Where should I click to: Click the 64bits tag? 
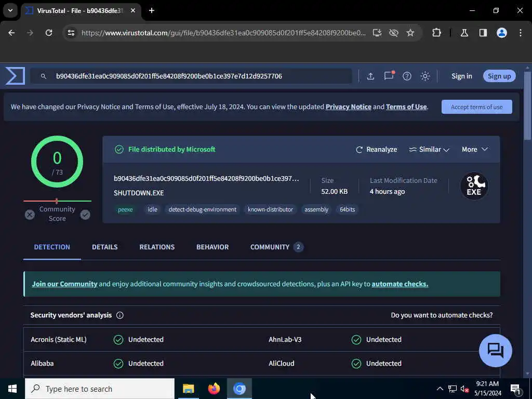point(348,209)
